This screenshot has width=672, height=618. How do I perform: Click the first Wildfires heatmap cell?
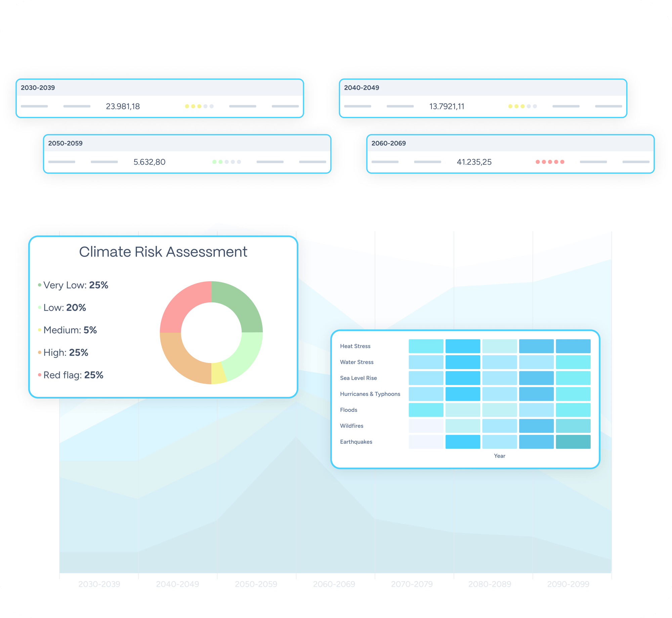pyautogui.click(x=426, y=426)
